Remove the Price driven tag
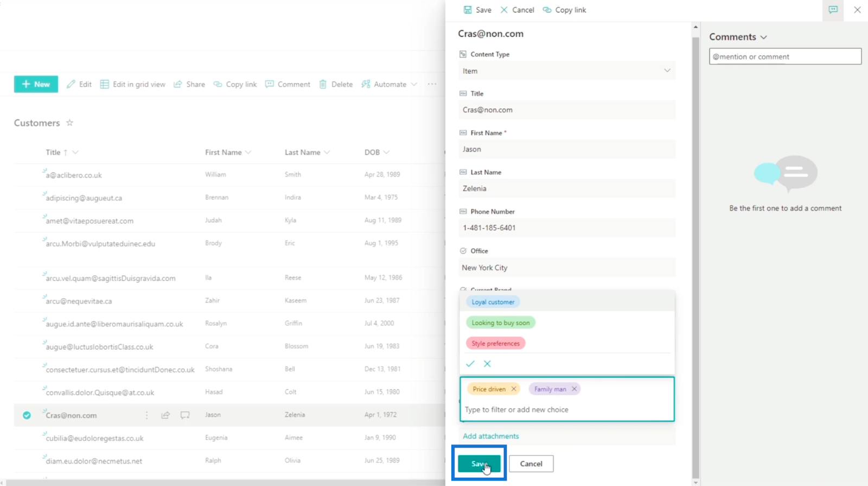 [514, 389]
